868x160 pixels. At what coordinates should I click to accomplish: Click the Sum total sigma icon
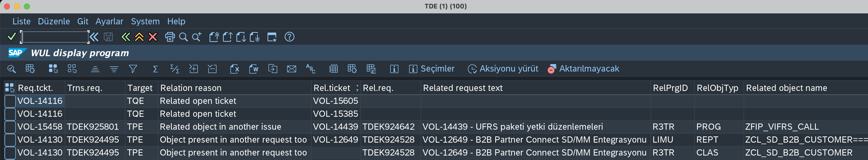[155, 69]
